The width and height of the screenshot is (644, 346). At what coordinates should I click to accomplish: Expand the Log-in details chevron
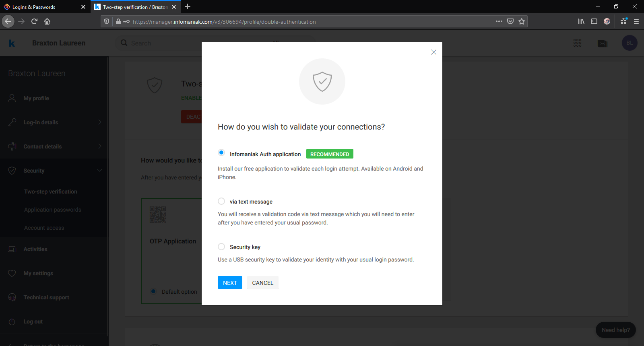[x=100, y=122]
